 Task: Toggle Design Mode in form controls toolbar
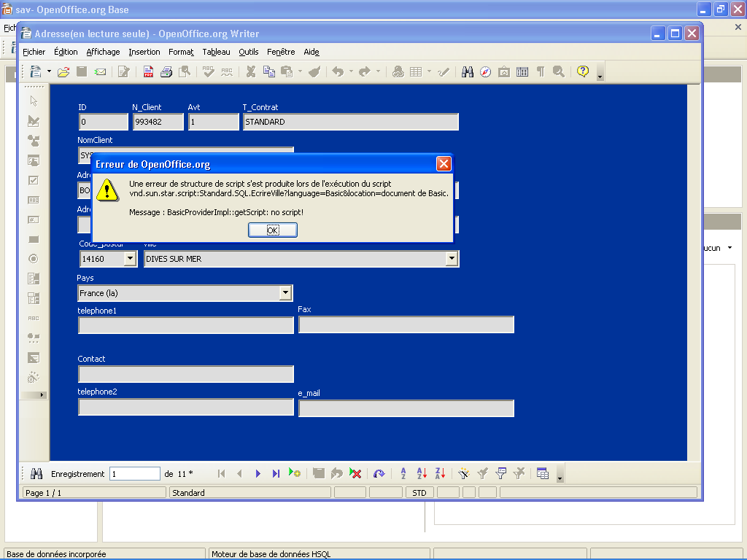34,121
